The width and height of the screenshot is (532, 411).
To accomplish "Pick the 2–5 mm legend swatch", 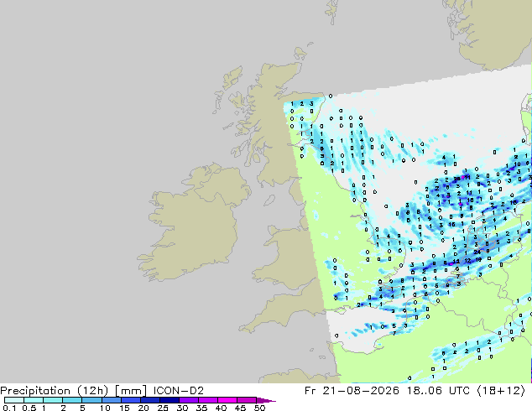I will (x=72, y=400).
